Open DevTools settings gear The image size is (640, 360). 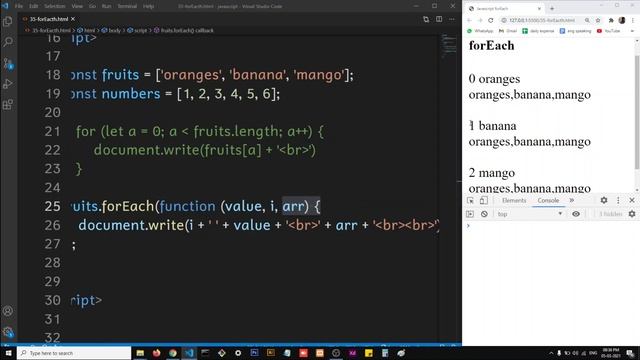[x=604, y=200]
